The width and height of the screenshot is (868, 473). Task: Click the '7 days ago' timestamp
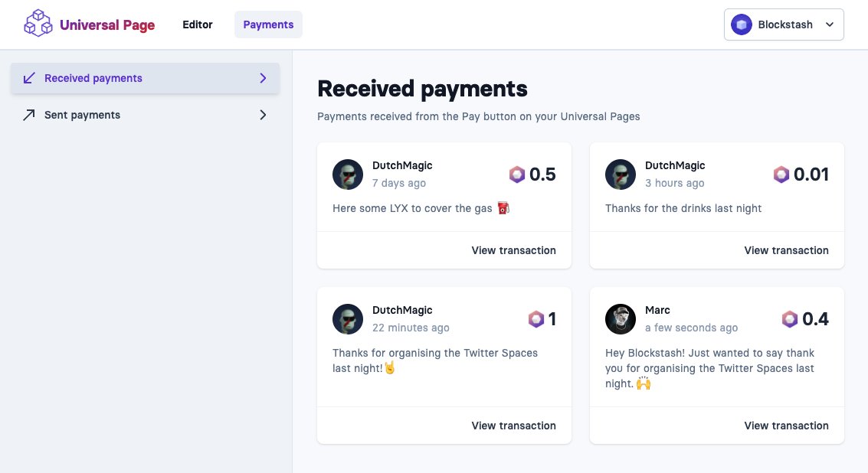click(x=399, y=183)
